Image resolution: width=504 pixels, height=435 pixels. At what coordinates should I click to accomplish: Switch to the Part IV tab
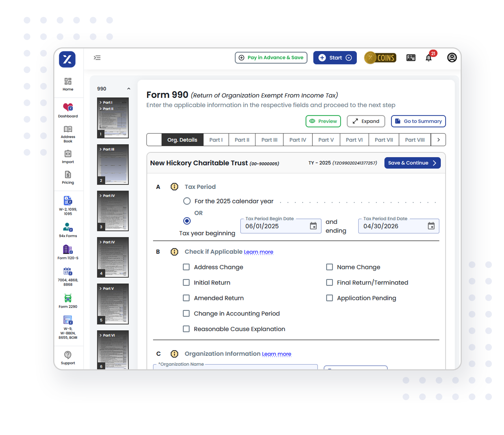pos(297,139)
